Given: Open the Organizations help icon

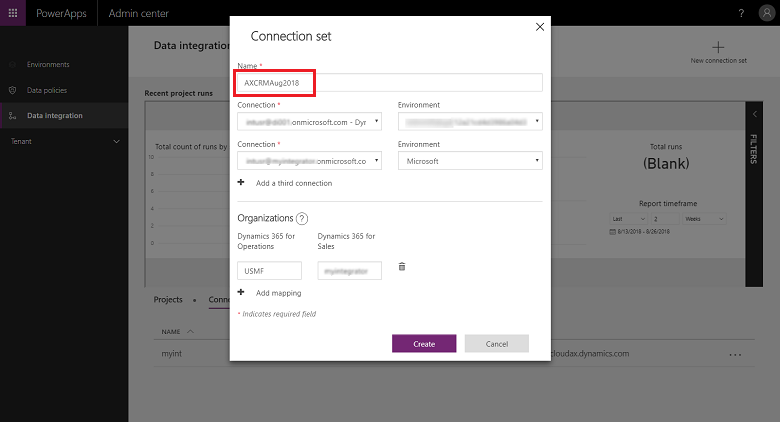Looking at the screenshot, I should click(302, 218).
